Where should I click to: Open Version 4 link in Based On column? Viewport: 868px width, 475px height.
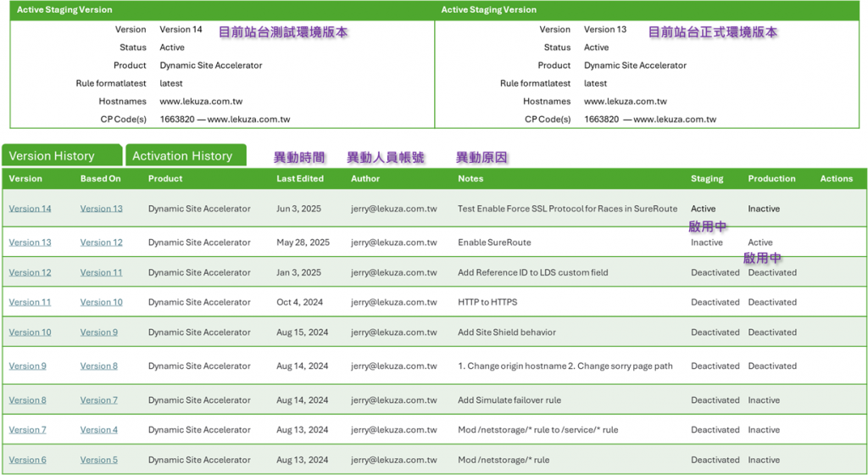[x=99, y=430]
